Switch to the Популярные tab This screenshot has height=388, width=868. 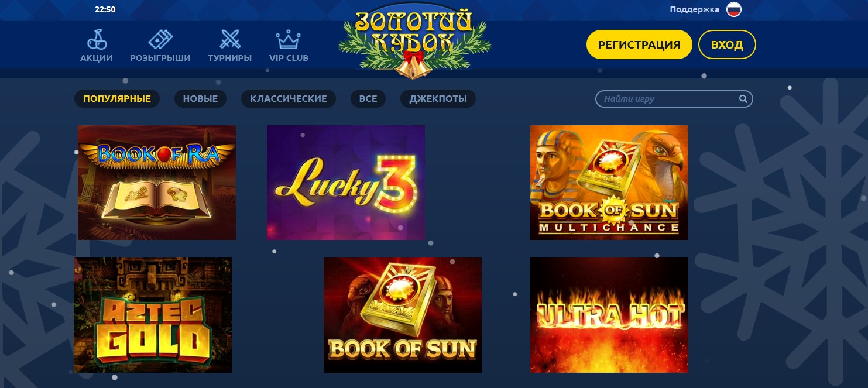click(117, 99)
